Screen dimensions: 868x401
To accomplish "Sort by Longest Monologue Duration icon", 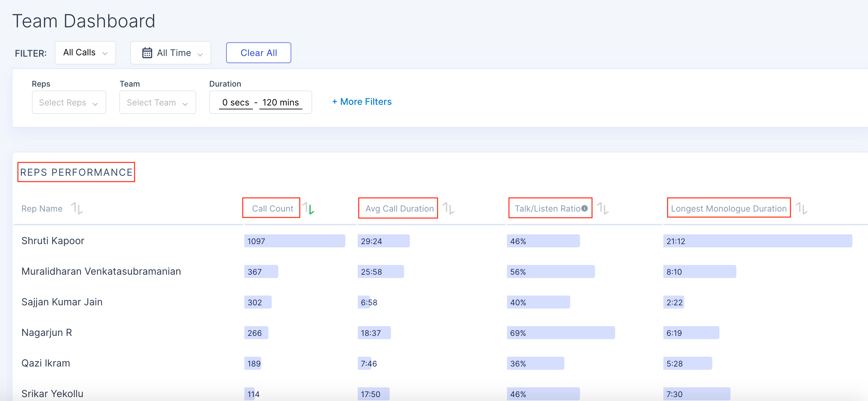I will pos(801,208).
